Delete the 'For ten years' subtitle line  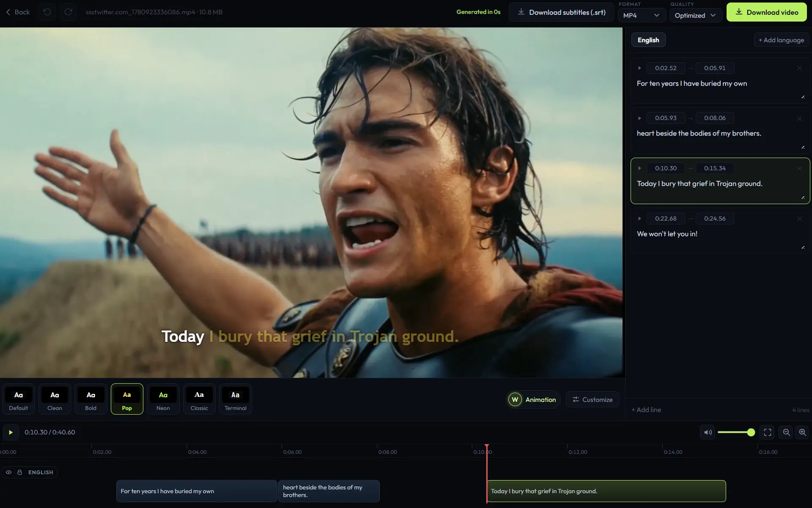[x=799, y=68]
